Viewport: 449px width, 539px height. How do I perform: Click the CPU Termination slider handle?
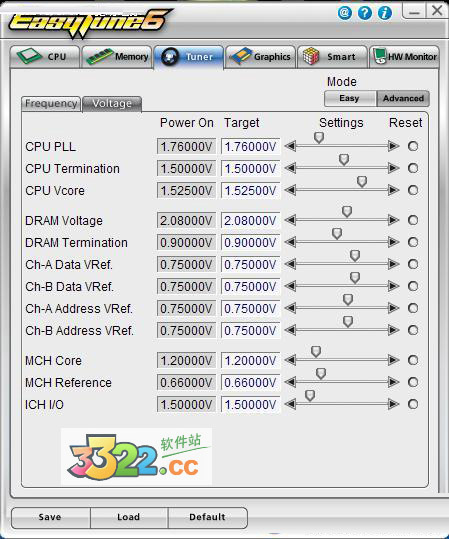[x=344, y=160]
